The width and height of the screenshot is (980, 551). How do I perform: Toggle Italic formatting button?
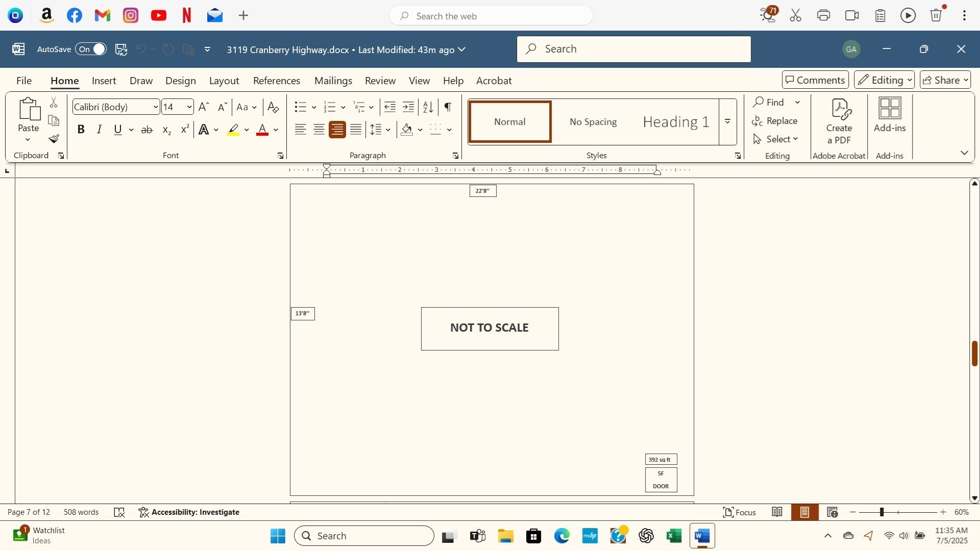100,130
